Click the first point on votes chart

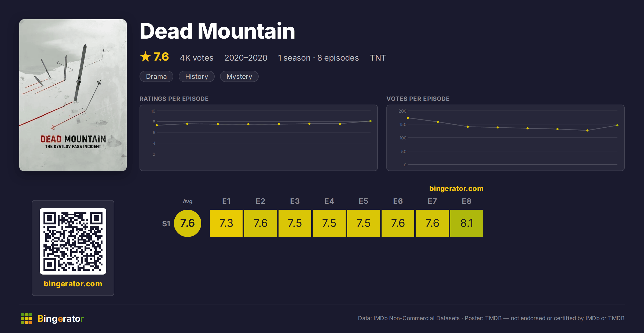(408, 118)
